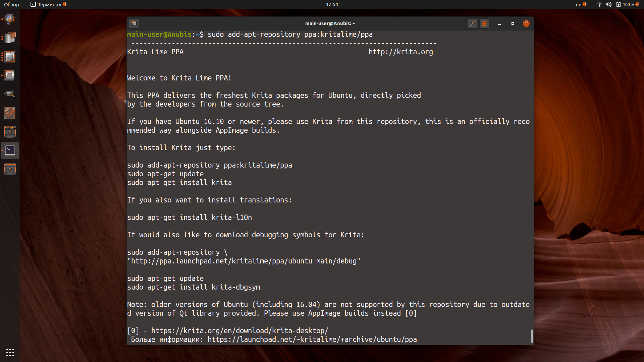The width and height of the screenshot is (644, 362).
Task: Launch the web browser globe from the dock
Action: point(10,19)
